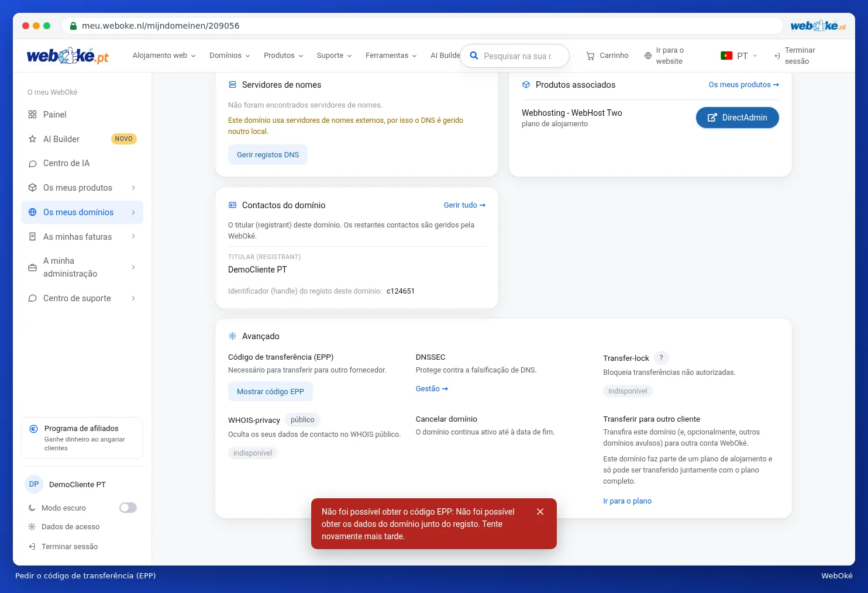Click the Pesquisar search field

(x=515, y=56)
